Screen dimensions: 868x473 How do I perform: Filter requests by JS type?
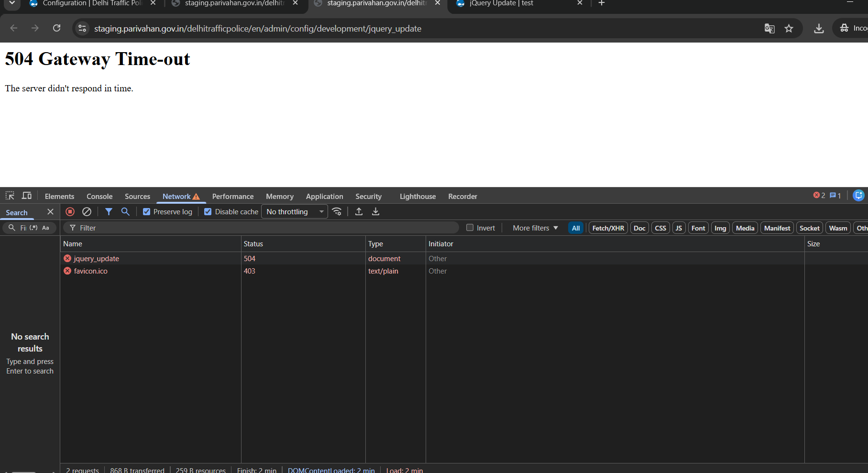pos(679,228)
